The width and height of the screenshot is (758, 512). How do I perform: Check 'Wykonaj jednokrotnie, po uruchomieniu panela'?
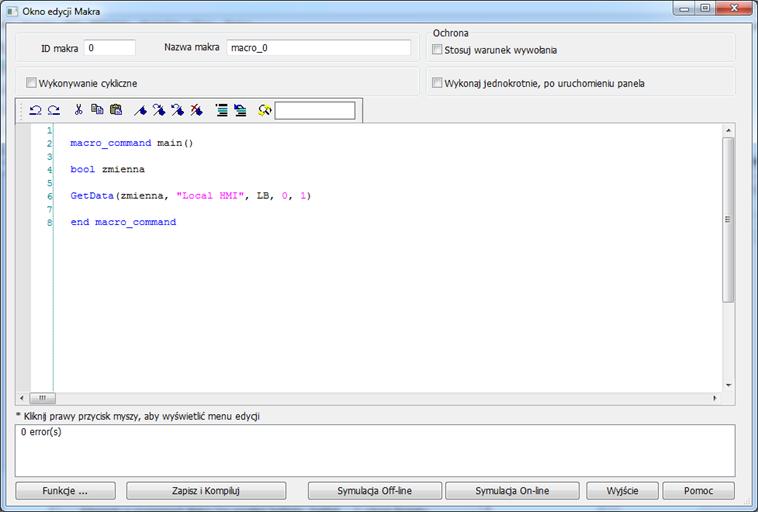437,83
